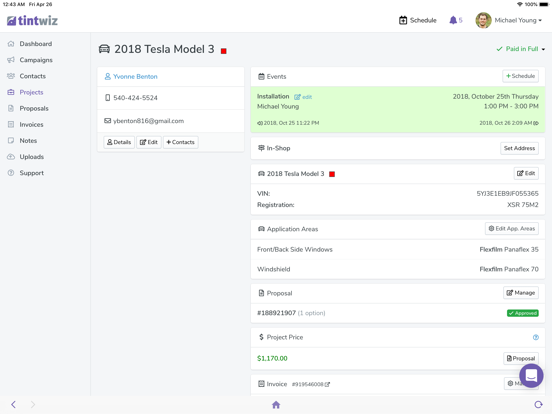Go back with the browser back arrow

click(x=13, y=404)
